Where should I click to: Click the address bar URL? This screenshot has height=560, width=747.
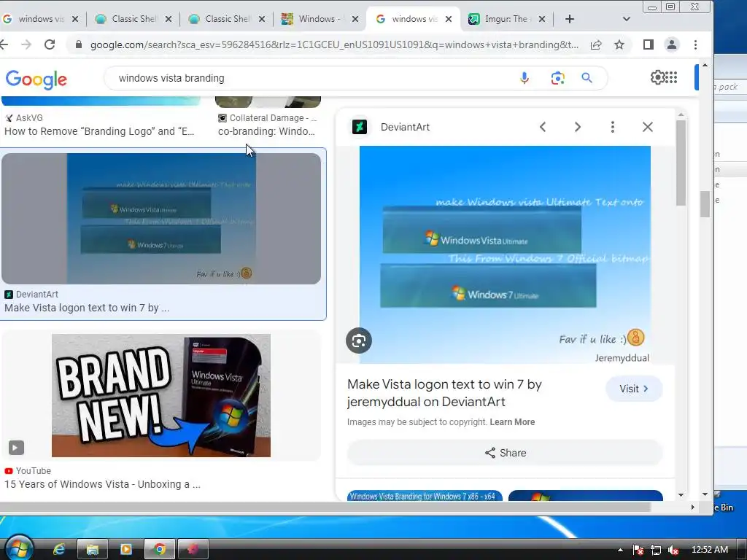334,44
